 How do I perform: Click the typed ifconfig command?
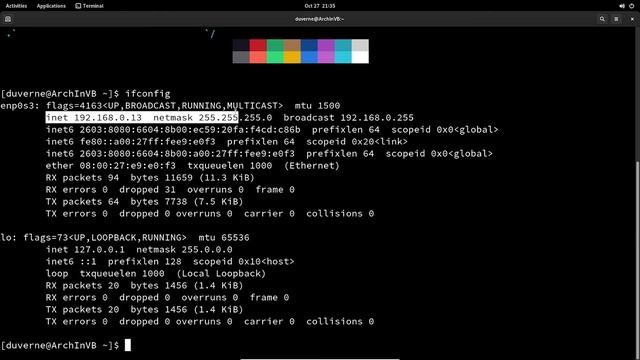[148, 93]
